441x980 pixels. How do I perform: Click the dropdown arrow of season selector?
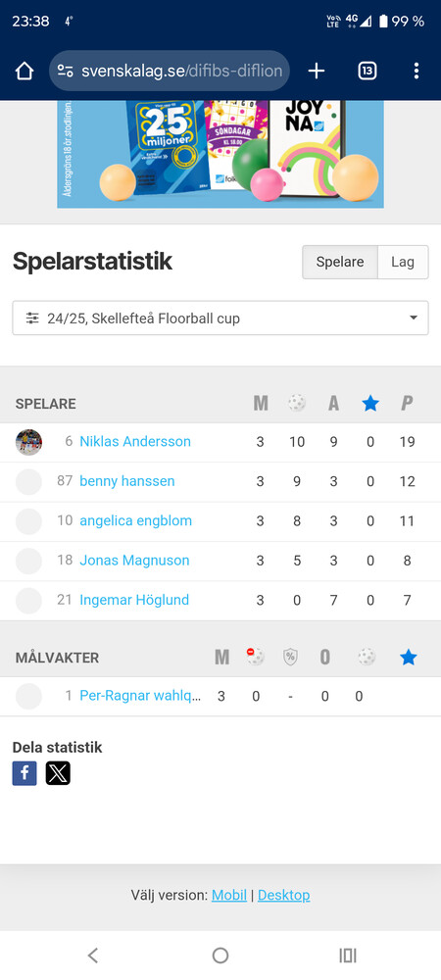point(413,318)
